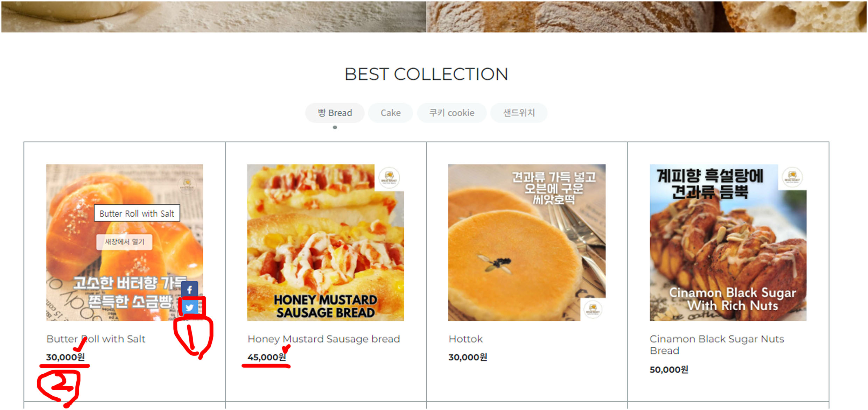Click the 50,000원 price
This screenshot has height=410, width=868.
[x=668, y=370]
